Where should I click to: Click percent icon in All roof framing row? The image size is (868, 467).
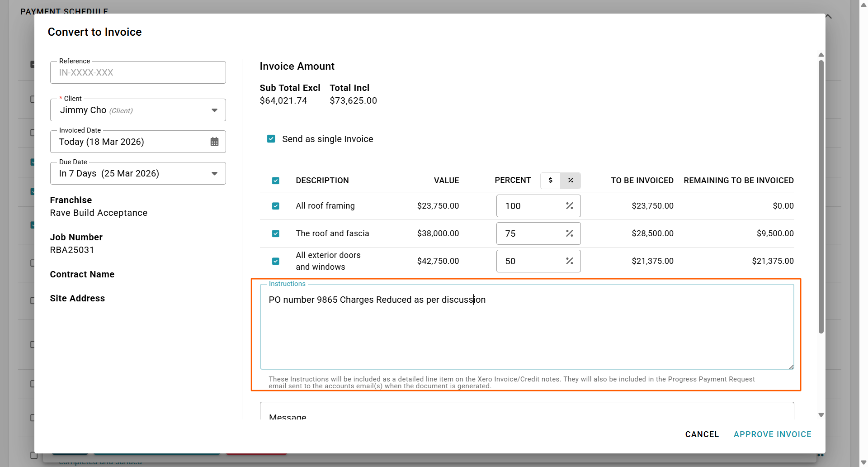[x=569, y=206]
